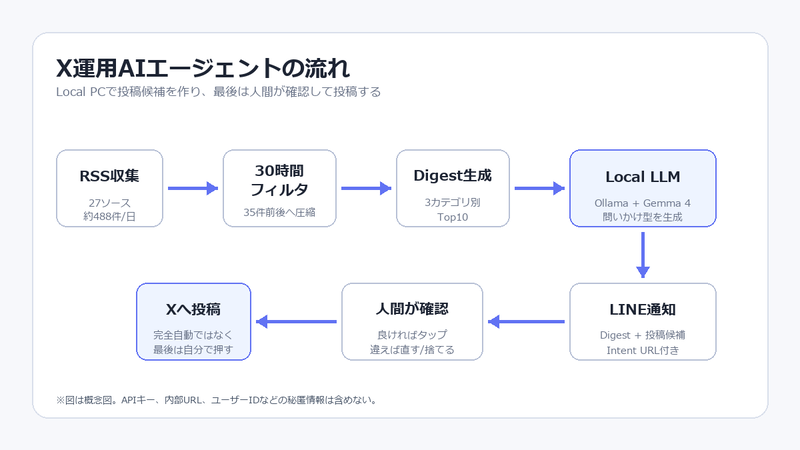Click 3カテゴリ別 text
Viewport: 800px width, 450px height.
(453, 202)
